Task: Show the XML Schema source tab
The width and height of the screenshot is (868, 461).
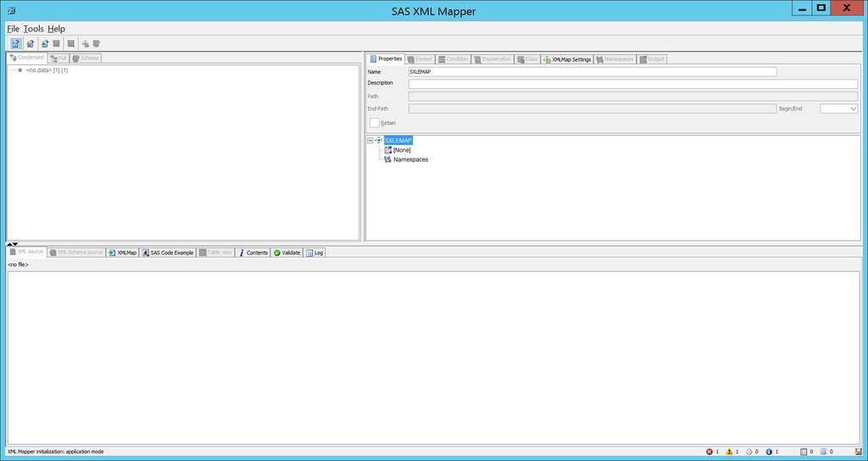Action: (x=75, y=253)
